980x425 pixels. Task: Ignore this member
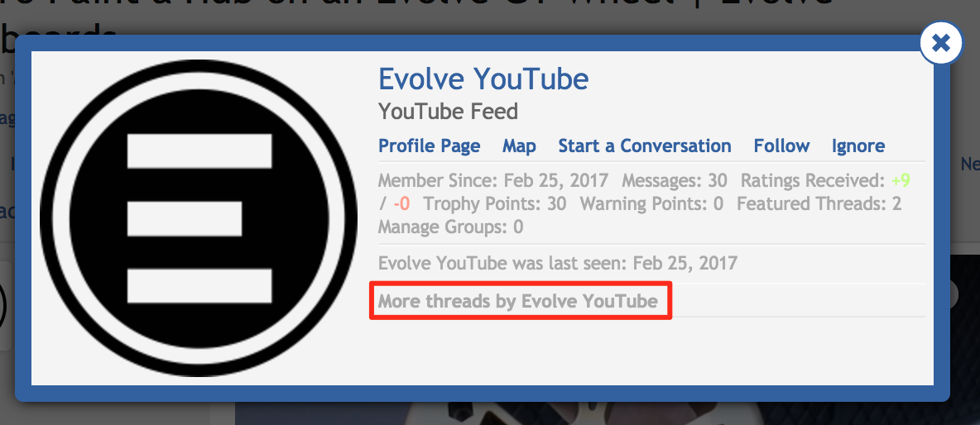(857, 146)
